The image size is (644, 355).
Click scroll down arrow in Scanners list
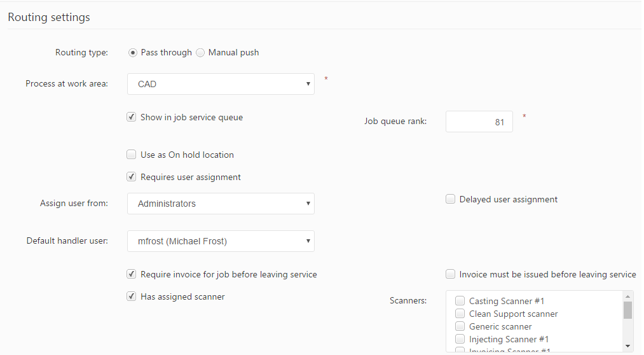point(628,346)
